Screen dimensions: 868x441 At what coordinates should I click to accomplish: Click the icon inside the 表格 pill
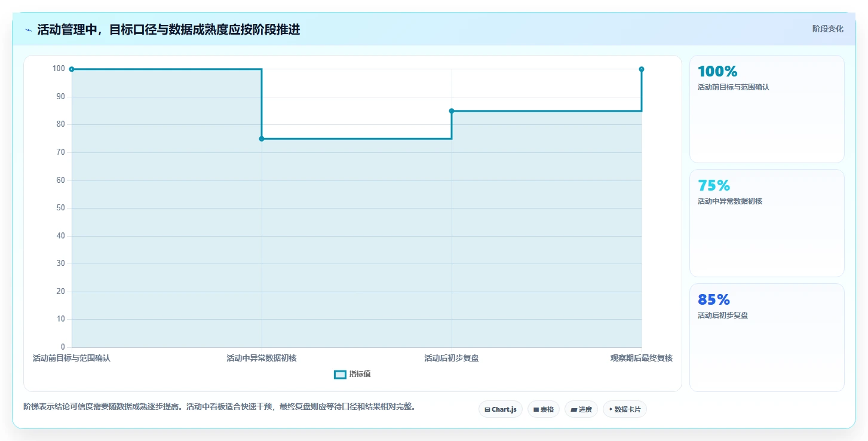coord(536,410)
